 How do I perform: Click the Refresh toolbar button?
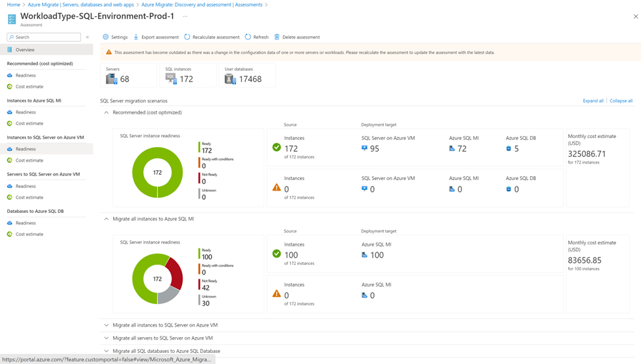point(256,37)
